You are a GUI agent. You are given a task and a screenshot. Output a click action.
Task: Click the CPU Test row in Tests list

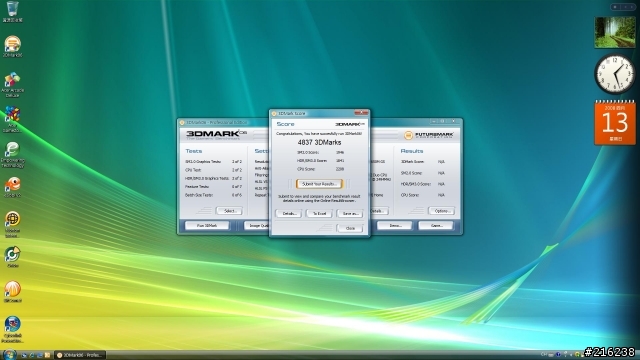(x=213, y=170)
